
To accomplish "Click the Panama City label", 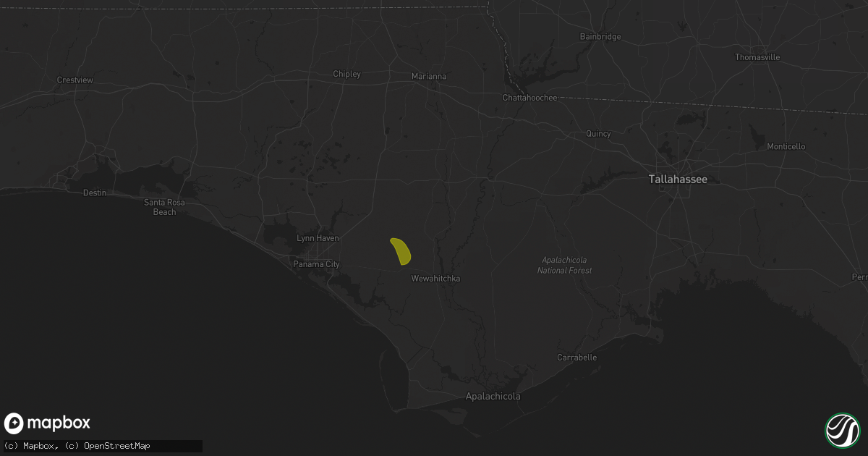I will [x=315, y=264].
